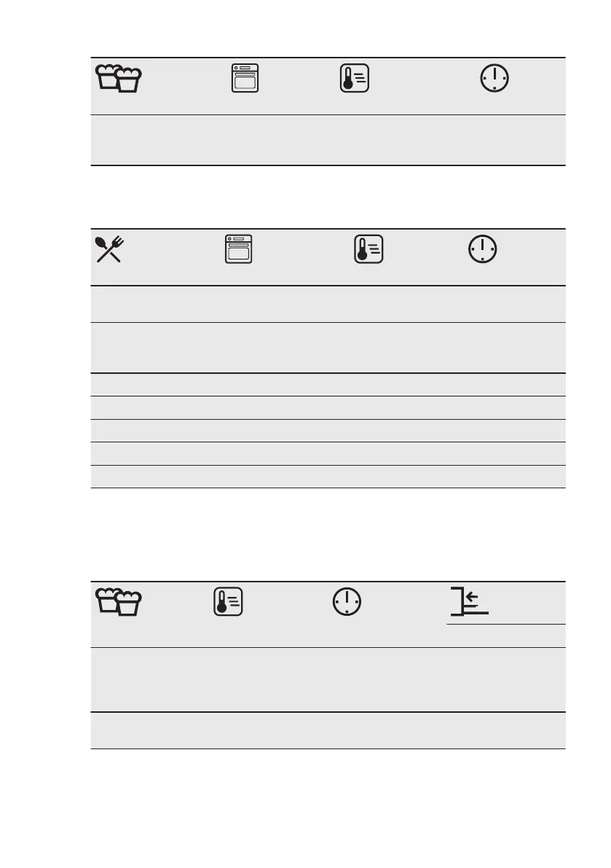This screenshot has height=868, width=611.
Task: Click the first blank row below the spoon-and-fork header
Action: (328, 305)
